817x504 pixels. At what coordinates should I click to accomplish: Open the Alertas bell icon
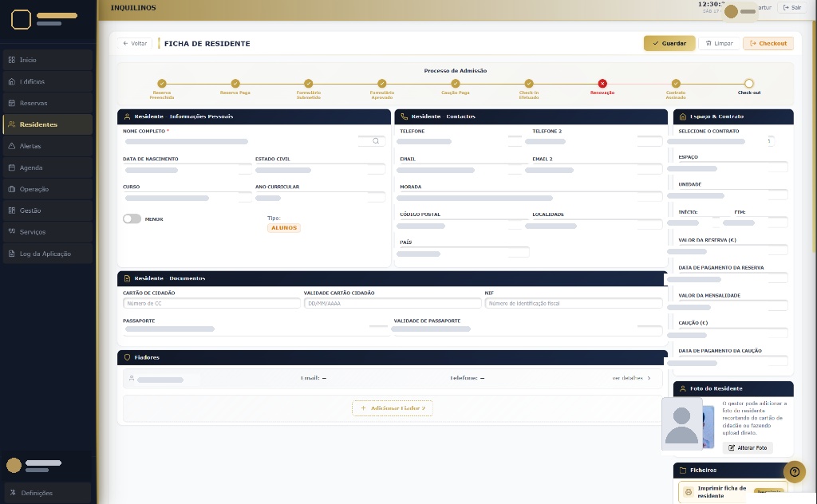[x=12, y=146]
